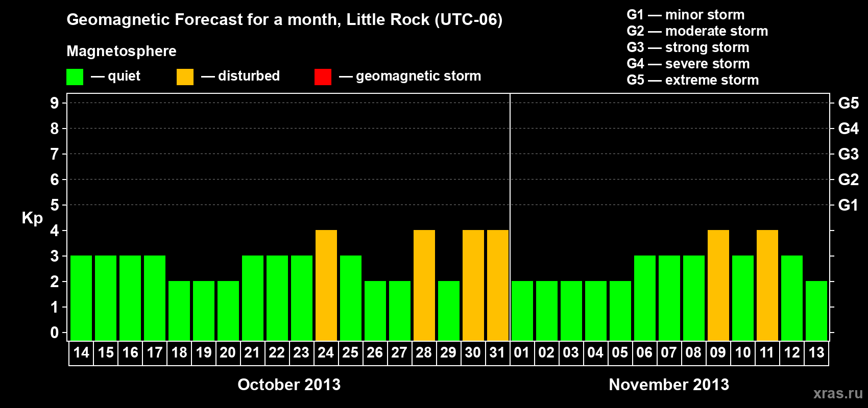The width and height of the screenshot is (868, 408).
Task: Click the Geomagnetic Forecast chart title
Action: [x=284, y=20]
